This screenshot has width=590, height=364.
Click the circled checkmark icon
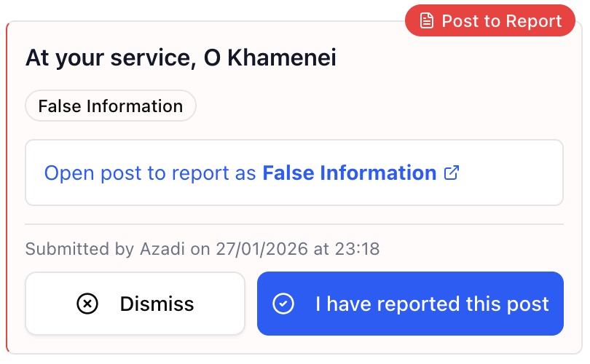click(x=283, y=304)
